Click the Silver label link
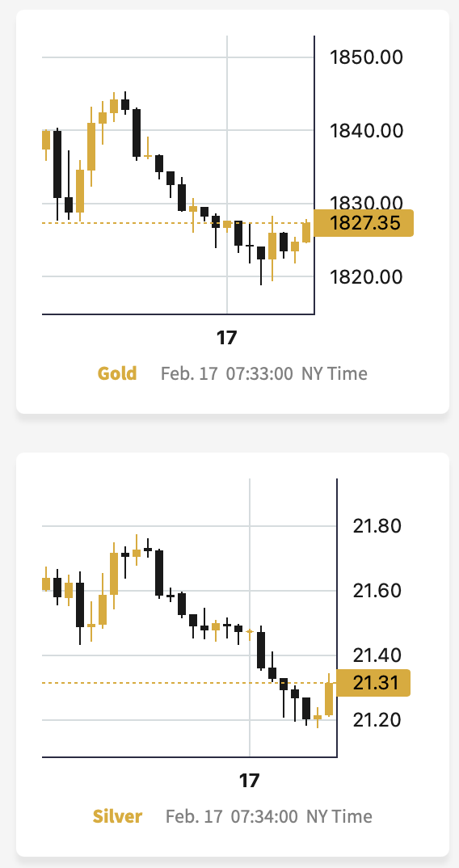The image size is (459, 868). pyautogui.click(x=117, y=816)
